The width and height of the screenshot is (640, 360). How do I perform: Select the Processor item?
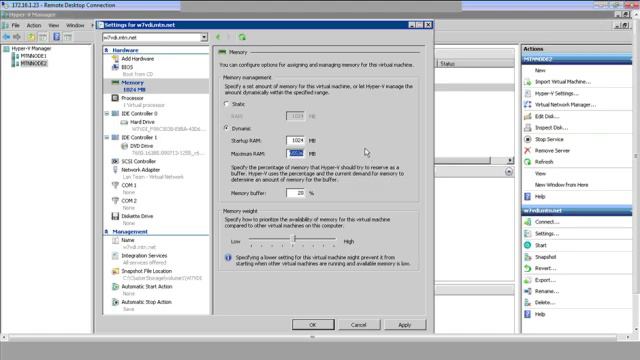132,98
